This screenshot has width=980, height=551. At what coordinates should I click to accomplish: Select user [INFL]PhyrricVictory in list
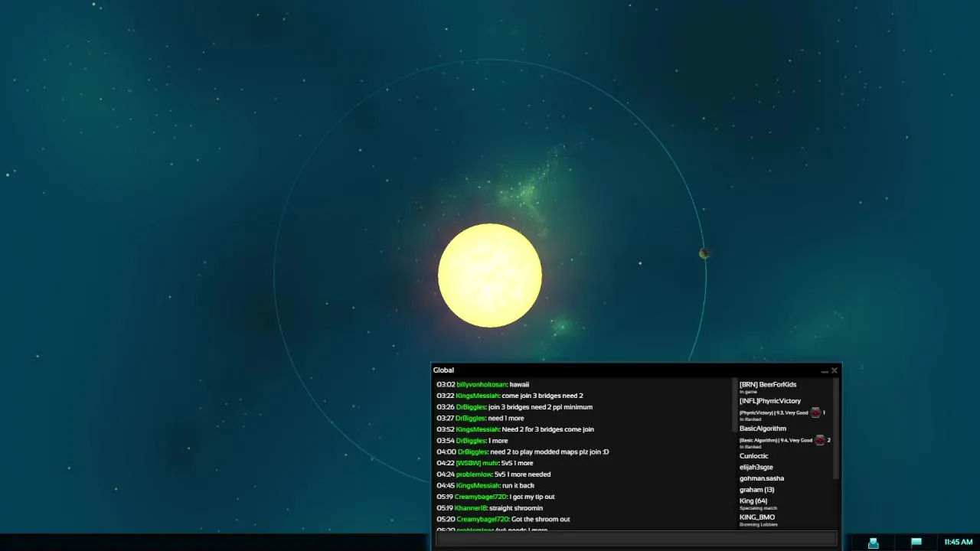pyautogui.click(x=770, y=401)
